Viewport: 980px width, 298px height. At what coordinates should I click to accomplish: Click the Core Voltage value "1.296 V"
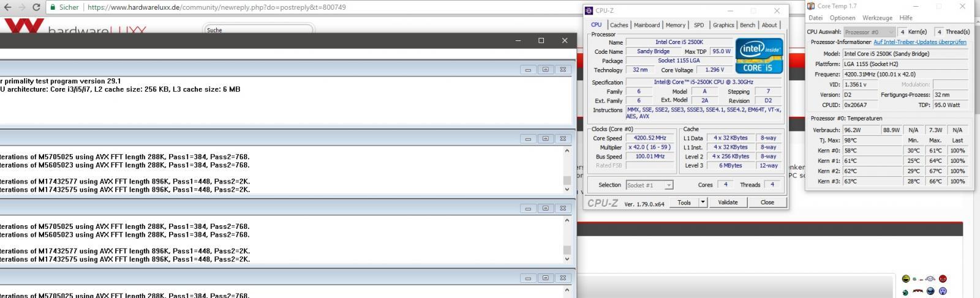coord(714,70)
